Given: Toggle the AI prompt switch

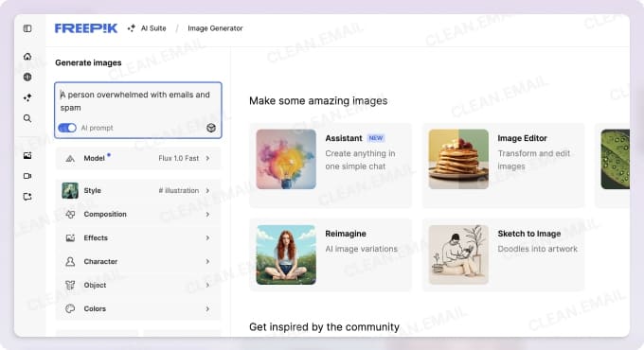Looking at the screenshot, I should coord(67,128).
